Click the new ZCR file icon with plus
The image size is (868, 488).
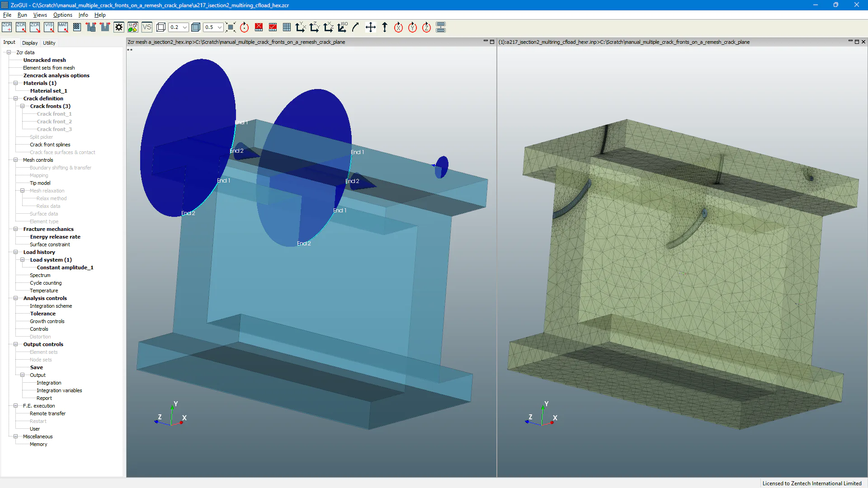coord(7,27)
